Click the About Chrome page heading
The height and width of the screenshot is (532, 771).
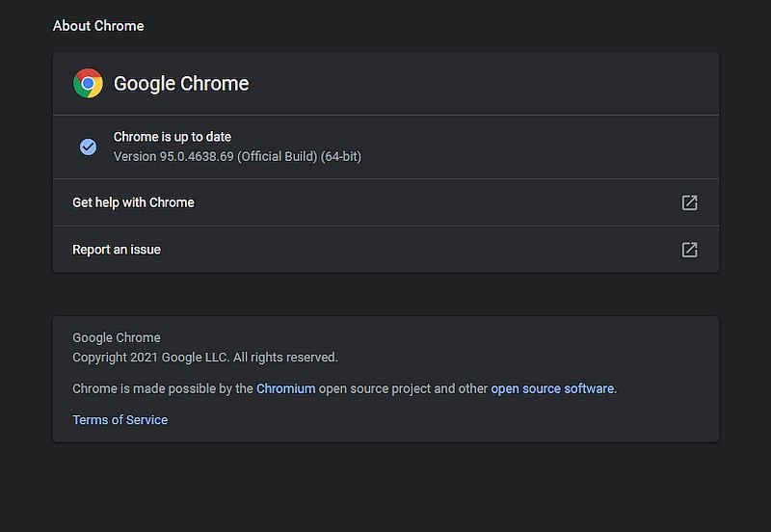coord(98,26)
